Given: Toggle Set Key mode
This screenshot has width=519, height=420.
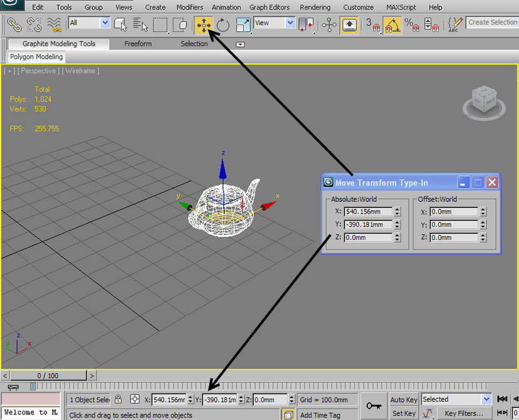Looking at the screenshot, I should coord(404,413).
